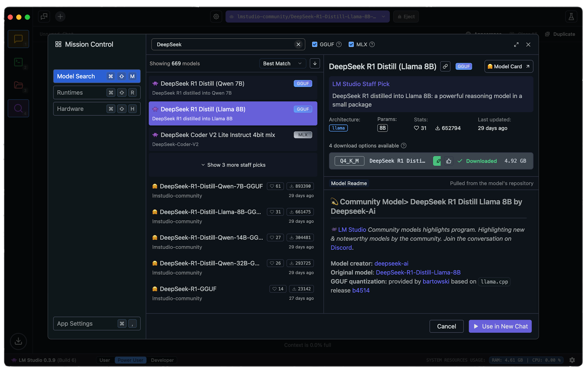This screenshot has width=588, height=371.
Task: Open the Discord link in the readme
Action: point(341,247)
